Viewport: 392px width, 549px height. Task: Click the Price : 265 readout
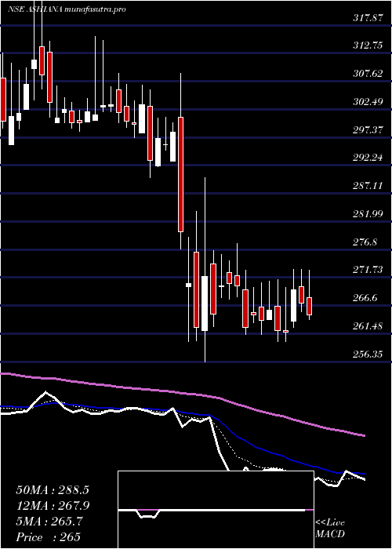[x=49, y=537]
